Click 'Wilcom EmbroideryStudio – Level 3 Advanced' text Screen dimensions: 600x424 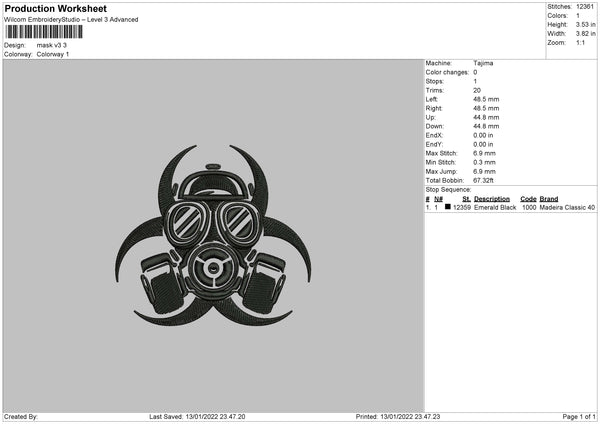tap(71, 20)
